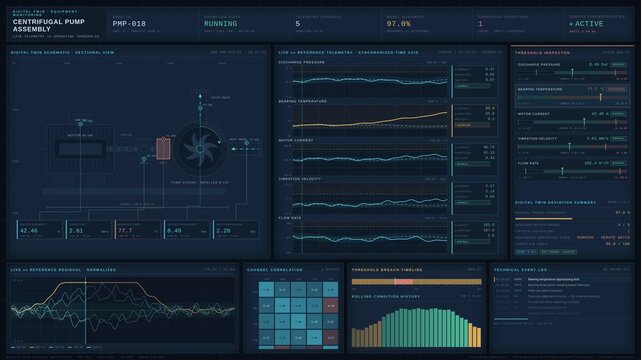The height and width of the screenshot is (360, 641).
Task: Click the Discharge Pressure normal status badge
Action: tap(618, 65)
